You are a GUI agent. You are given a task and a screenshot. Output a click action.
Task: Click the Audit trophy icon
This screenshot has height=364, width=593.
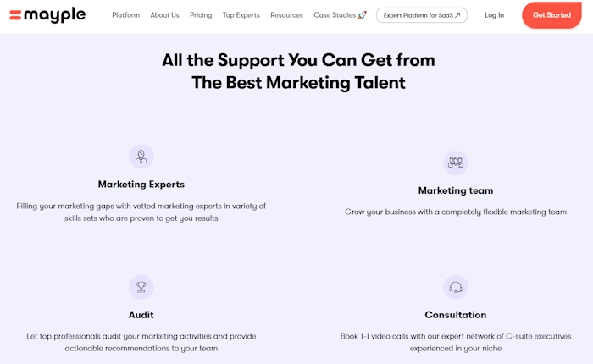141,287
